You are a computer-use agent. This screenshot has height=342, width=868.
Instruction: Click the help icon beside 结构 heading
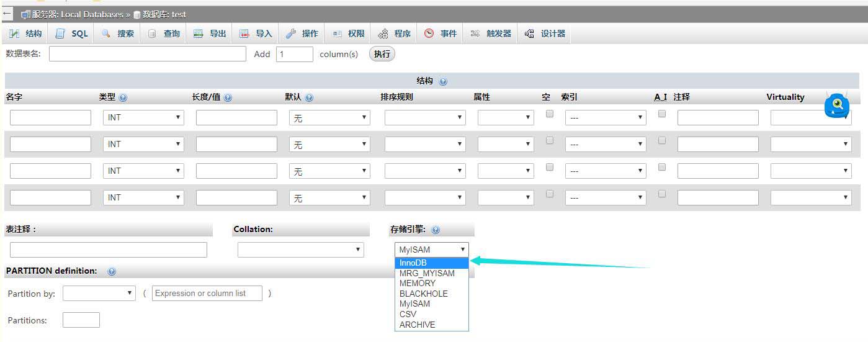(x=443, y=82)
